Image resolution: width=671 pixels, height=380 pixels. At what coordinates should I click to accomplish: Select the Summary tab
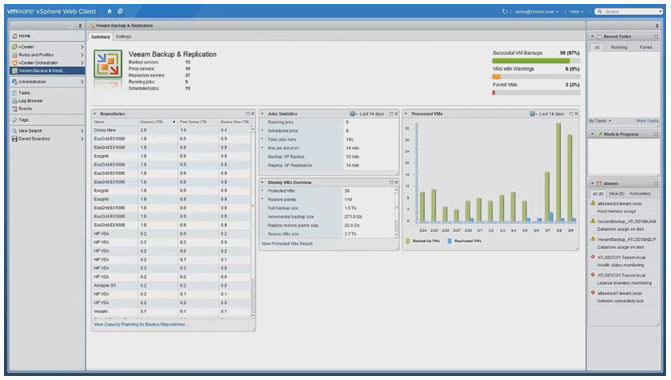101,37
